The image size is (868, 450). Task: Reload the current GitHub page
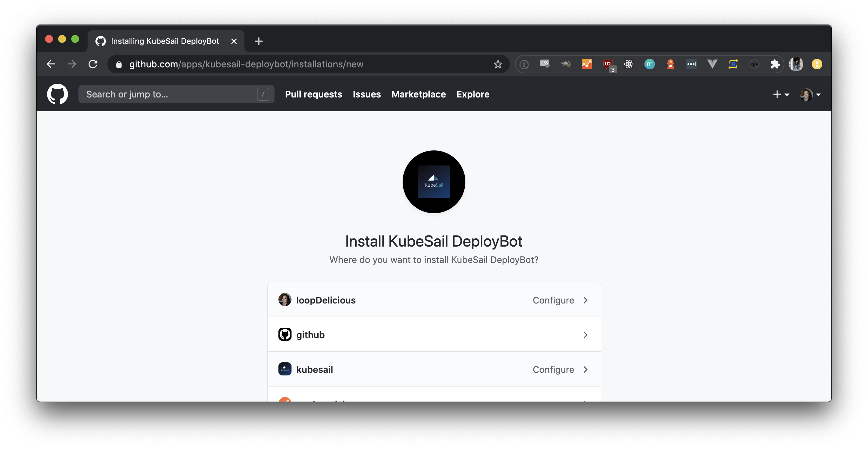click(x=93, y=64)
